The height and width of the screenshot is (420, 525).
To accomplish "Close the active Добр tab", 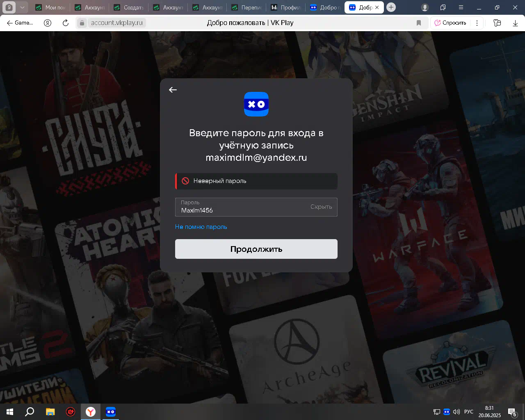I will pyautogui.click(x=377, y=7).
